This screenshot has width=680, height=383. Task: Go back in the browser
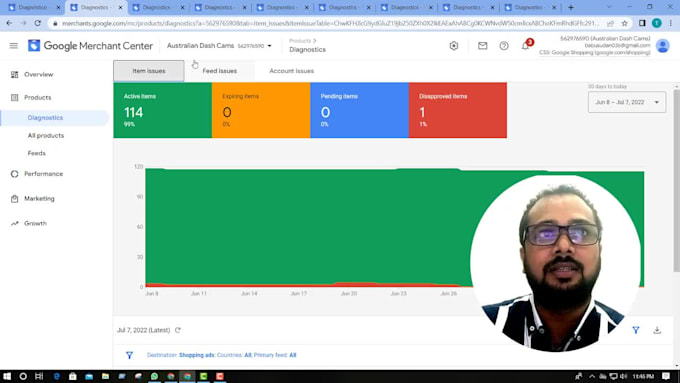click(x=10, y=23)
